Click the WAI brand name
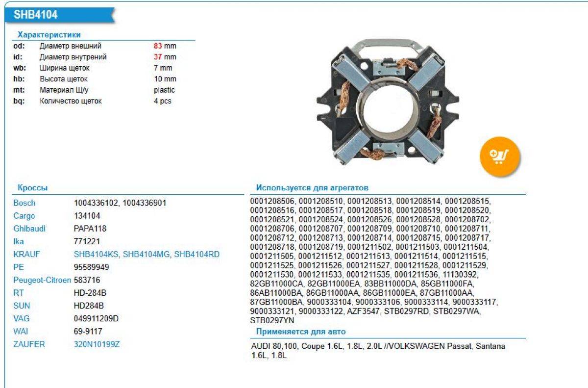588x388 pixels. coord(21,332)
